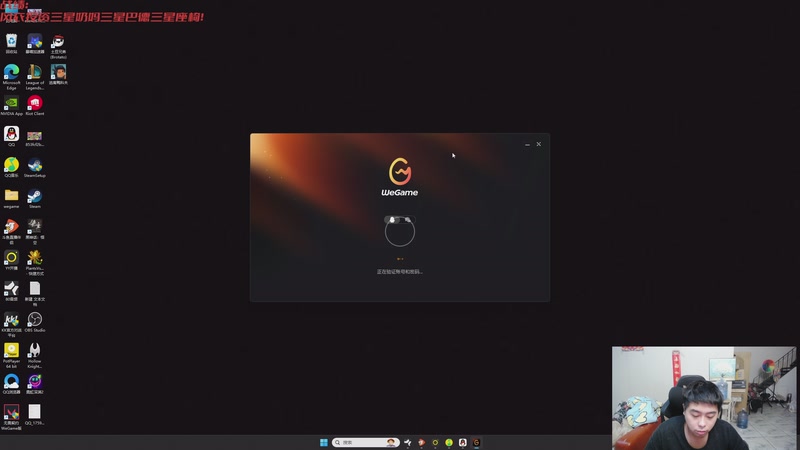Open the QQ penguin icon in taskbar
Viewport: 800px width, 450px height.
click(x=463, y=442)
